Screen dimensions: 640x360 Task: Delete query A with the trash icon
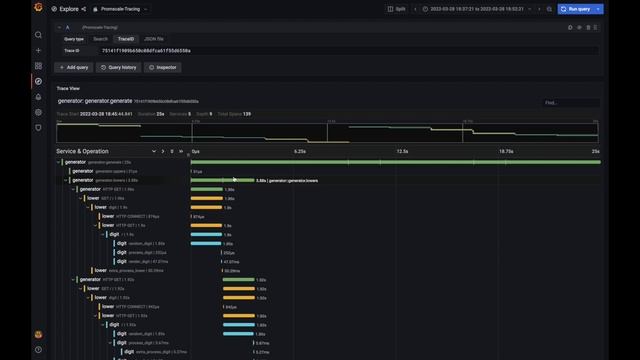588,27
